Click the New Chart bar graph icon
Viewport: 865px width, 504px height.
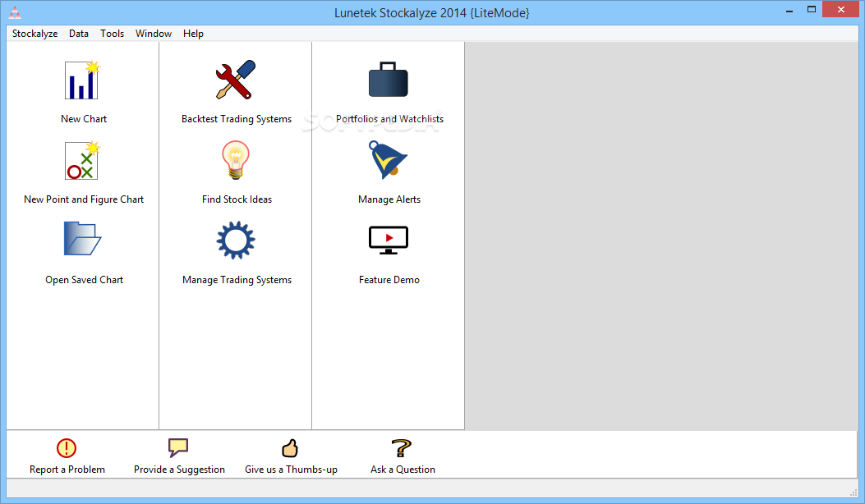coord(82,80)
